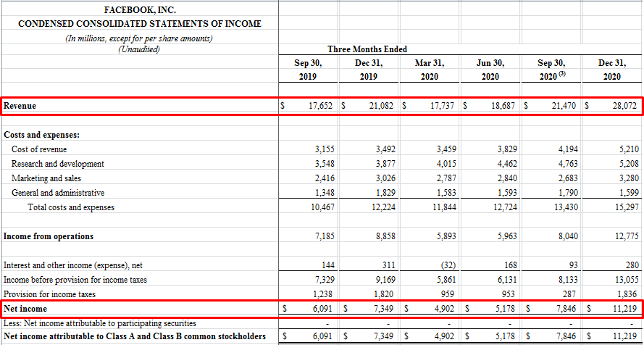644x345 pixels.
Task: Click marketing and sales value 3,026
Action: [x=385, y=178]
